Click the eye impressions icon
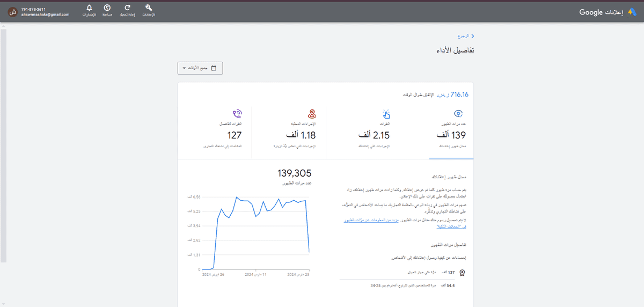The image size is (644, 307). click(458, 113)
